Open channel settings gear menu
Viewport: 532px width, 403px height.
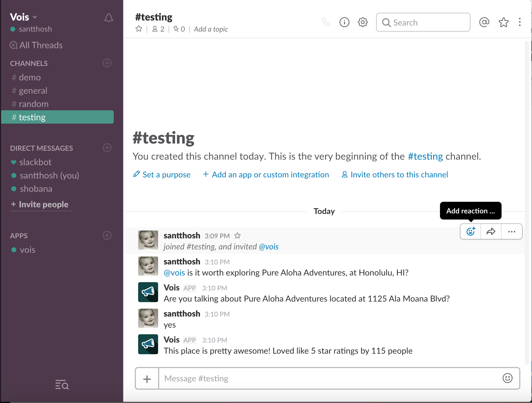point(363,22)
